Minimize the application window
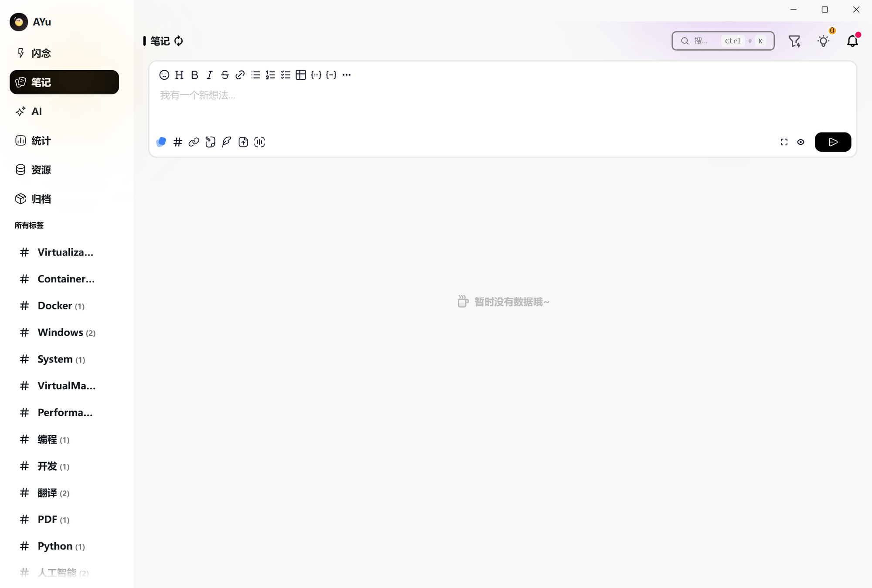The width and height of the screenshot is (872, 588). click(794, 10)
